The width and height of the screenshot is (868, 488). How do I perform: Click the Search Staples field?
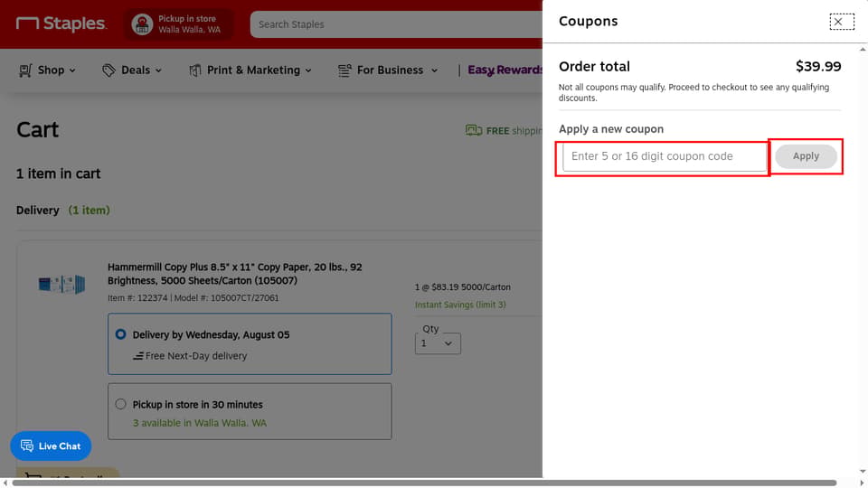[396, 24]
